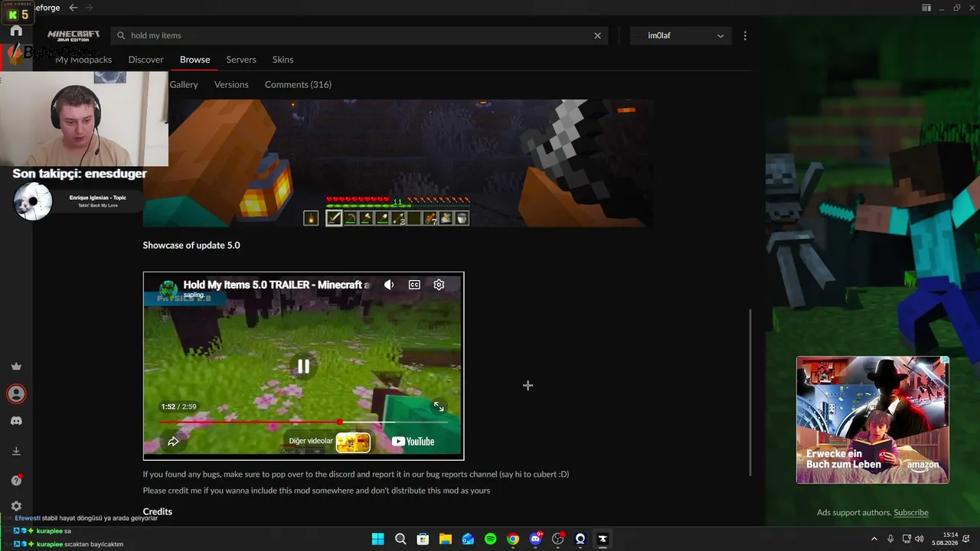The image size is (980, 551).
Task: Go to CurseForge home icon
Action: 16,31
